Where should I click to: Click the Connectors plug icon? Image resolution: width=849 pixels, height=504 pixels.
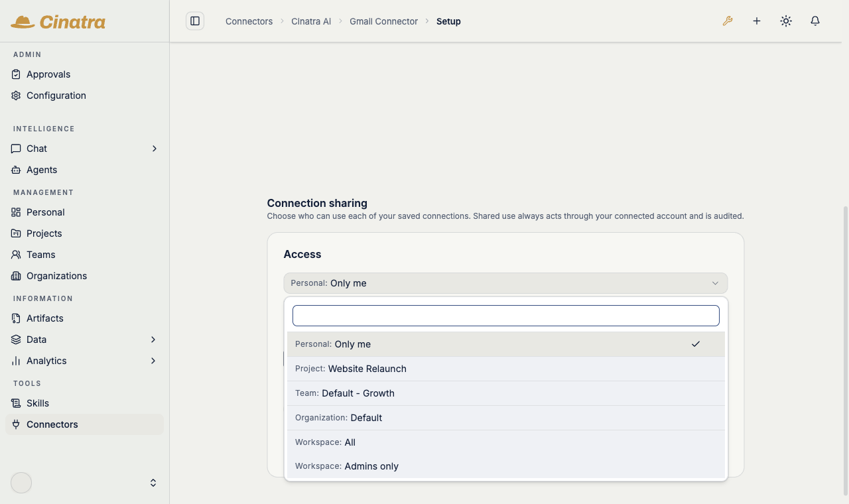click(16, 424)
